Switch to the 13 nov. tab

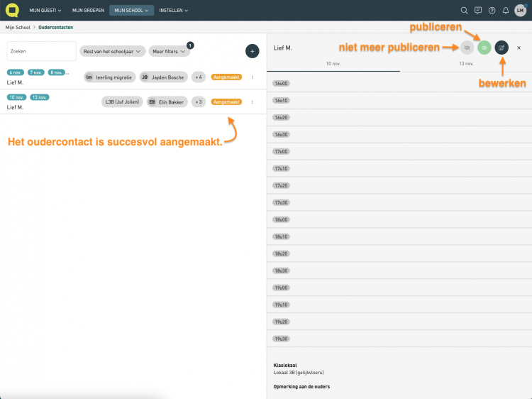tap(465, 64)
